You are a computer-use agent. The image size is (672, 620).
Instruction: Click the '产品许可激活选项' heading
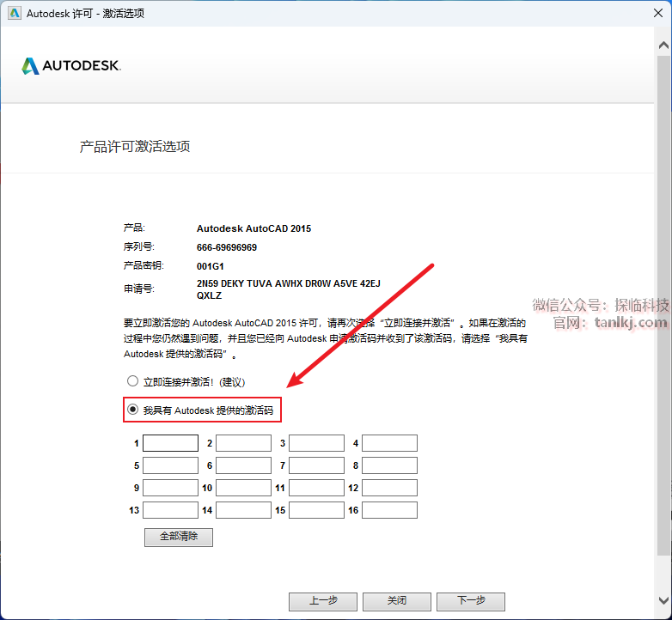[135, 147]
